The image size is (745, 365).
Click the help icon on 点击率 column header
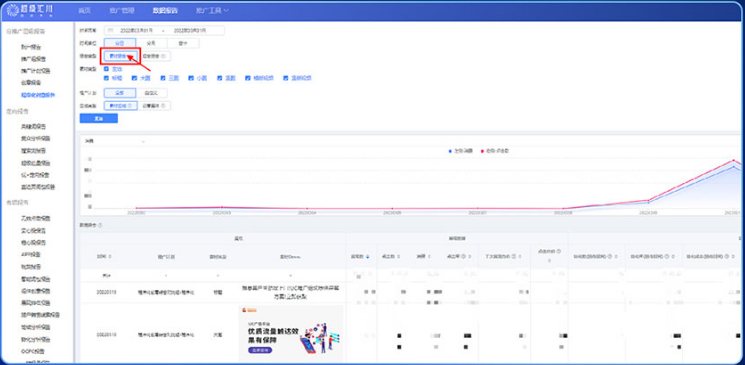point(462,257)
